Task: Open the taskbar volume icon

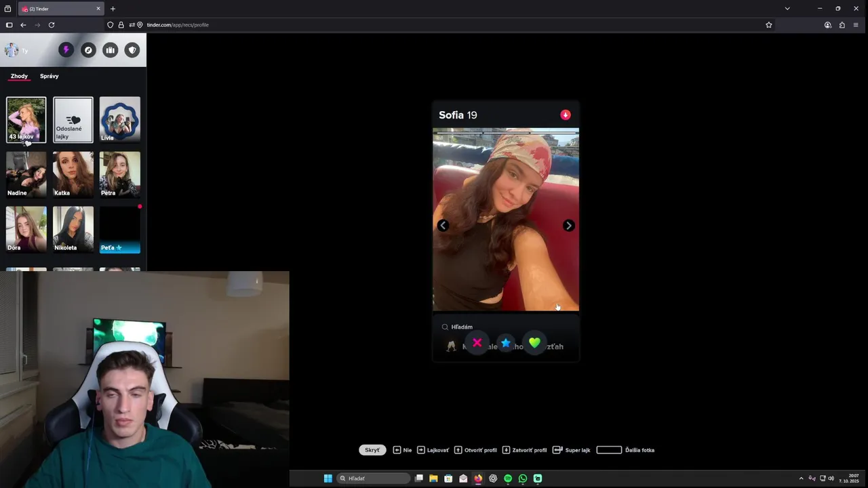Action: click(831, 479)
